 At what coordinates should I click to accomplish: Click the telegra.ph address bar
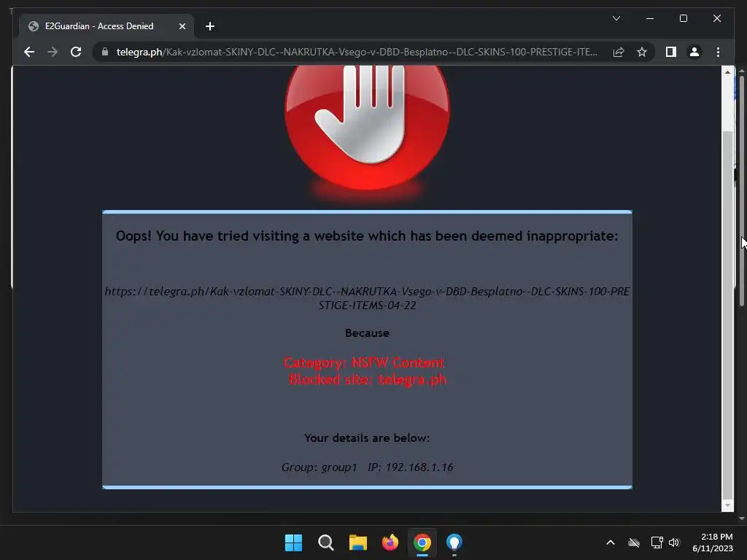(x=356, y=52)
